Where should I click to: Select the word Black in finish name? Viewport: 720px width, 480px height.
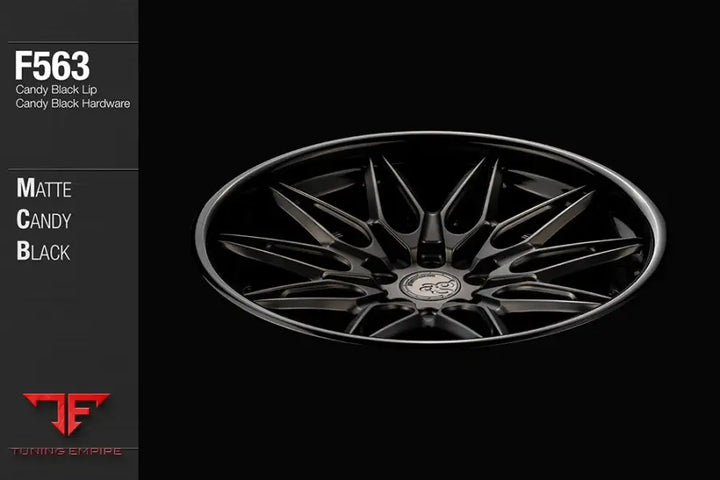(x=43, y=251)
